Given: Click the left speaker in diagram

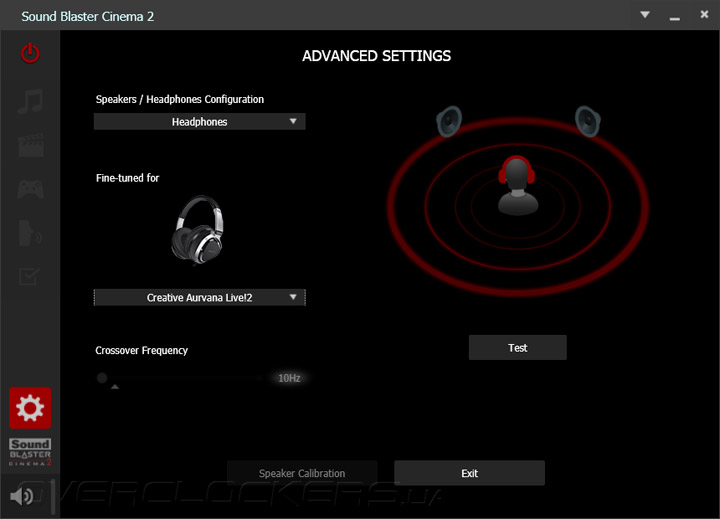Looking at the screenshot, I should pos(449,121).
